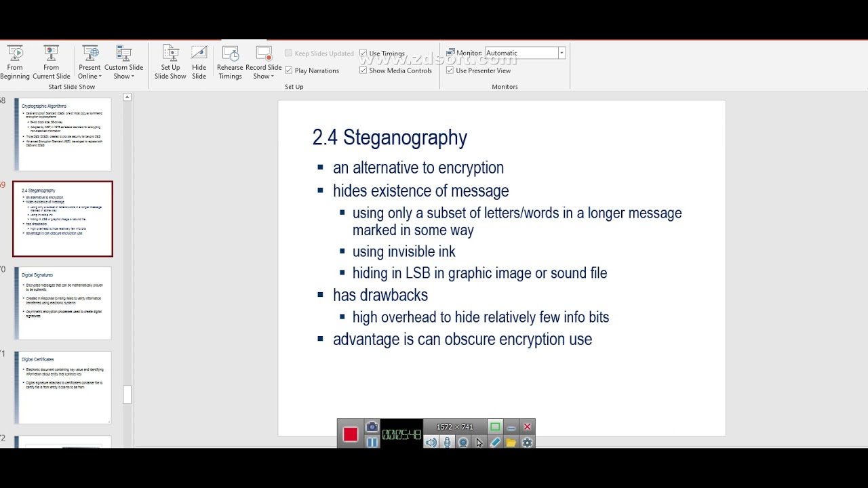Click the monitor icon beside the Monitor label
The image size is (868, 488).
pyautogui.click(x=450, y=52)
